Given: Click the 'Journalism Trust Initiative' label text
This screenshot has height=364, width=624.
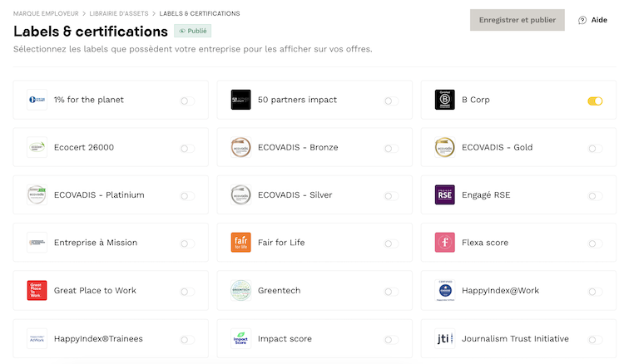Looking at the screenshot, I should [515, 339].
